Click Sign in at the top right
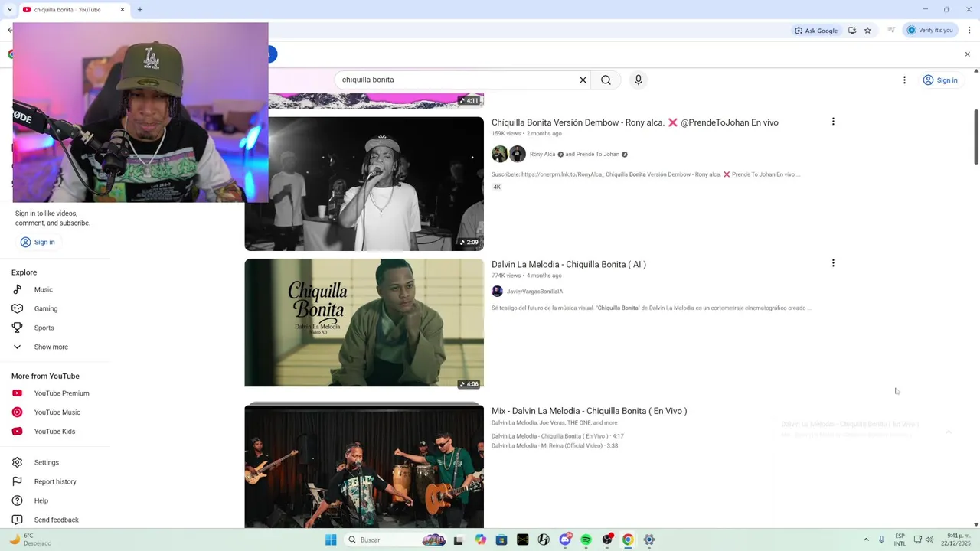Image resolution: width=980 pixels, height=551 pixels. (940, 80)
